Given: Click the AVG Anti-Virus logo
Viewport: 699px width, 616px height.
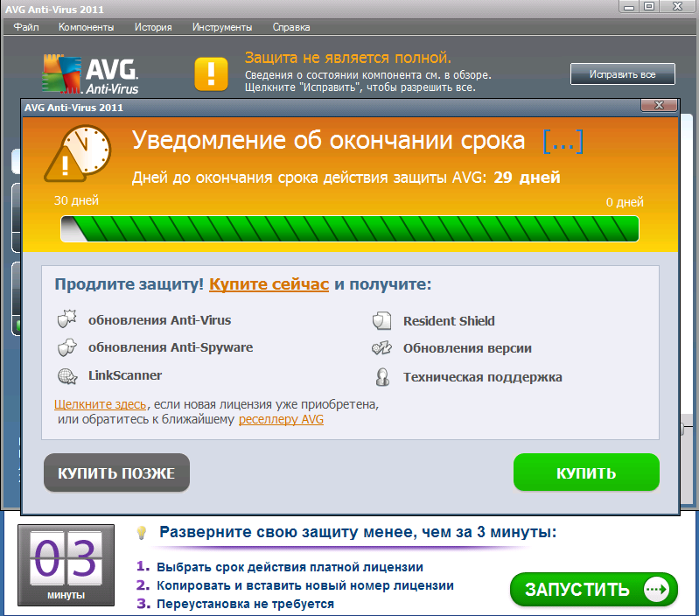Looking at the screenshot, I should pyautogui.click(x=90, y=74).
